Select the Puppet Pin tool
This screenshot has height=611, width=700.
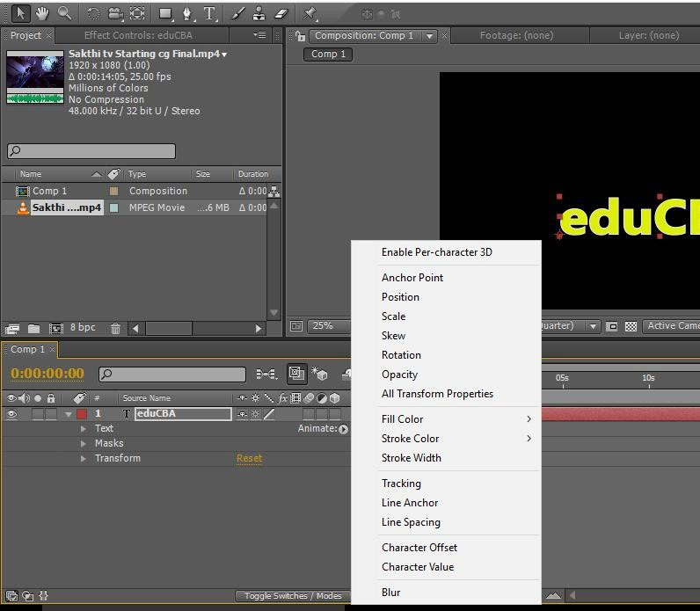pos(310,13)
